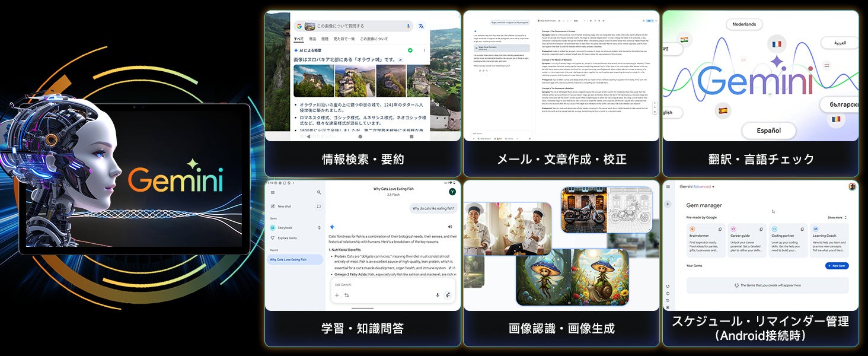Open the Storybook gem

pos(280,227)
